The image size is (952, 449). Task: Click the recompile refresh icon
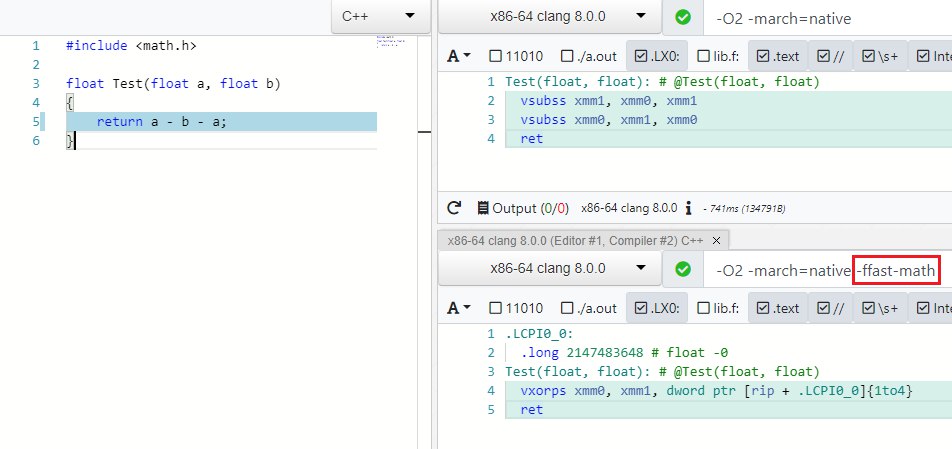point(454,208)
